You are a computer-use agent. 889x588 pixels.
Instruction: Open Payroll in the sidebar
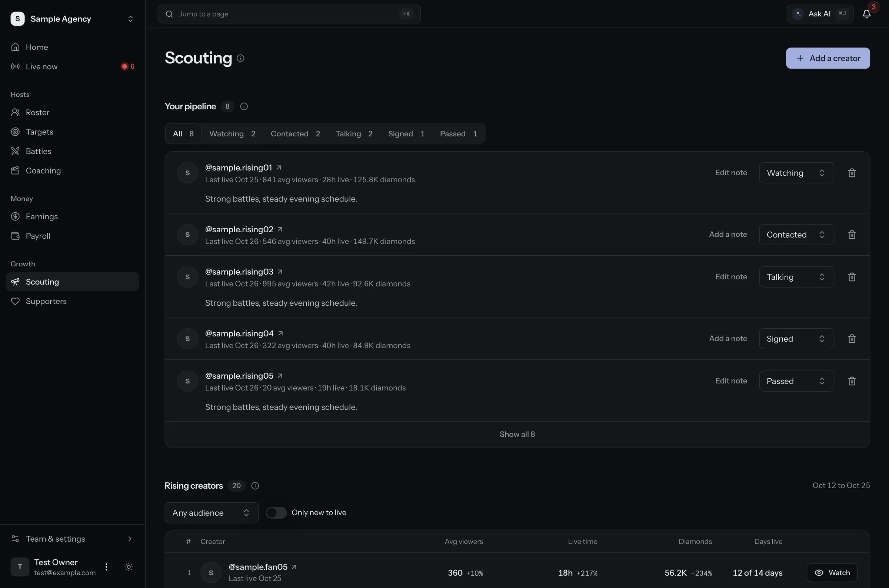tap(73, 236)
